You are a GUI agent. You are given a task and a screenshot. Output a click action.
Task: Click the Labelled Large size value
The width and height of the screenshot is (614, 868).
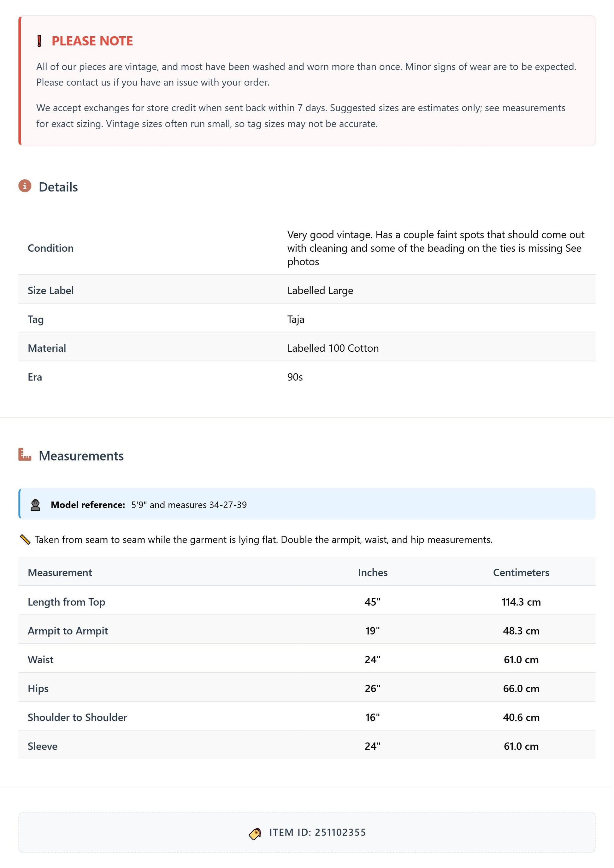[320, 290]
